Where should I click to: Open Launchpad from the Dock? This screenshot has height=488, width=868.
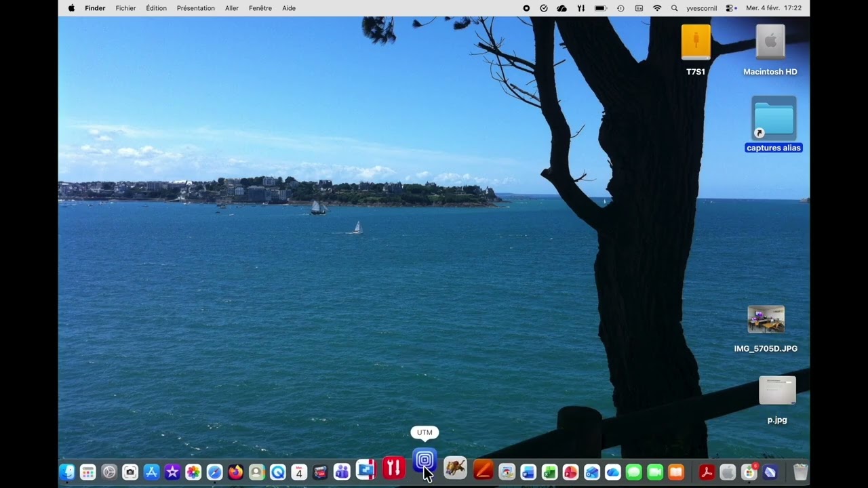coord(88,472)
